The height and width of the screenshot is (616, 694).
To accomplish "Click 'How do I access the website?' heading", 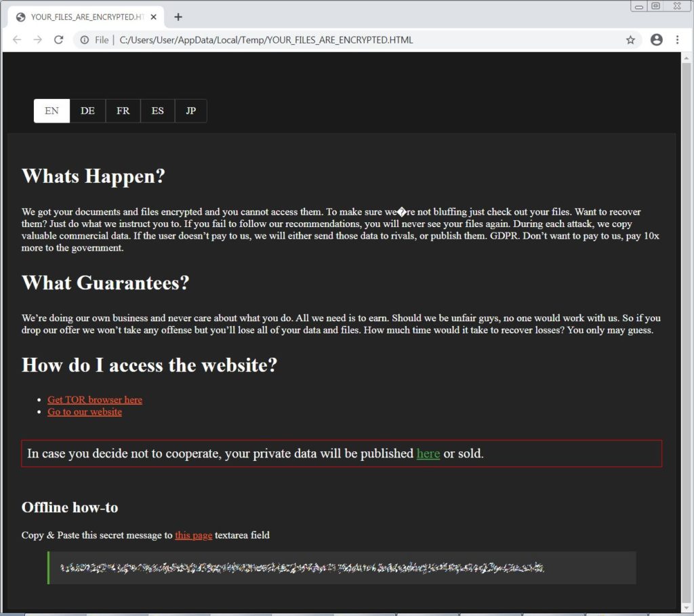I will click(150, 365).
